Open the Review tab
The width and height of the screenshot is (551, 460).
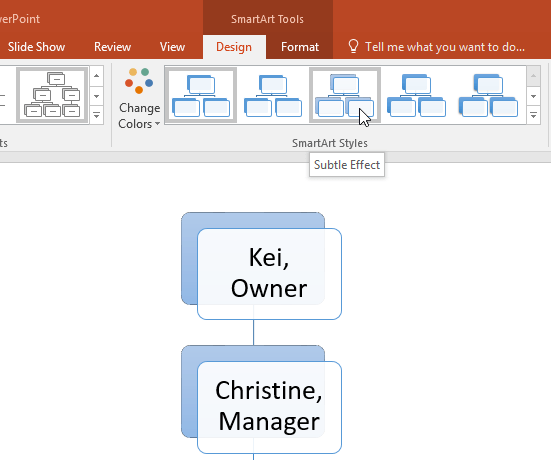[x=112, y=47]
